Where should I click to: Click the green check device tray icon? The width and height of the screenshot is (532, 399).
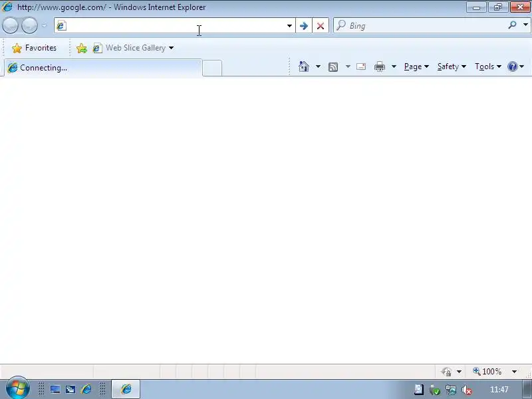(435, 390)
